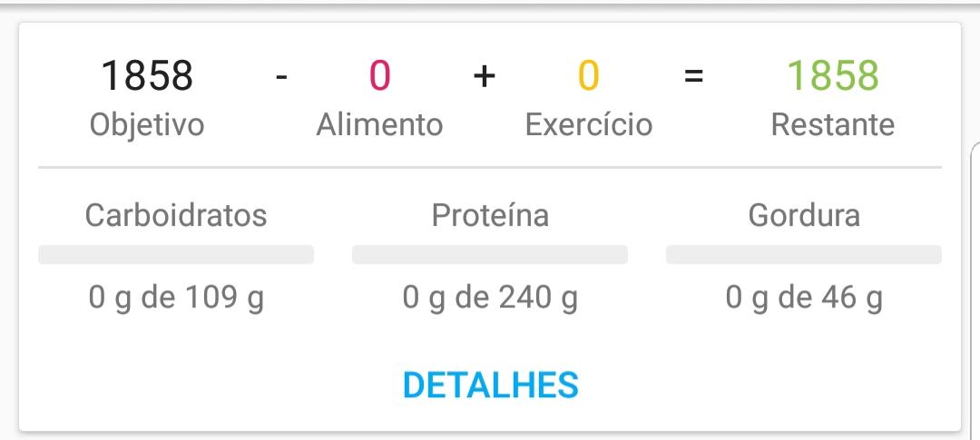
Task: Click the Carboidratos progress bar
Action: click(x=176, y=254)
